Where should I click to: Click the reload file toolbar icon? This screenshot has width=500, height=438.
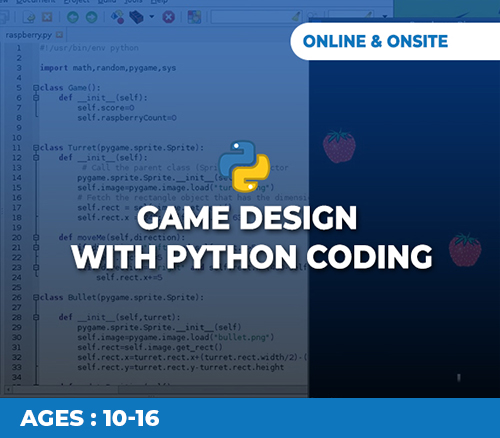tap(29, 17)
